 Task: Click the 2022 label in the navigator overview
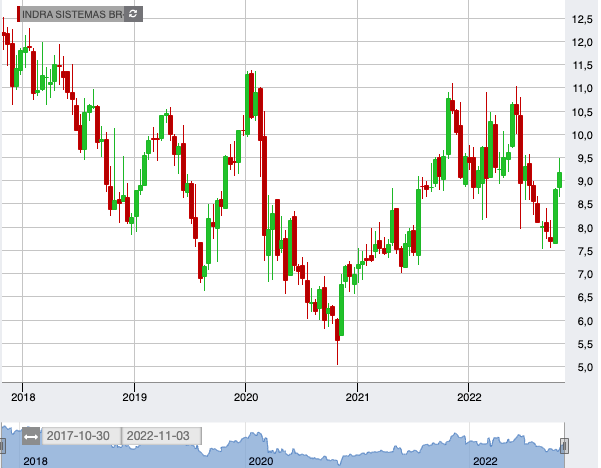pos(485,461)
